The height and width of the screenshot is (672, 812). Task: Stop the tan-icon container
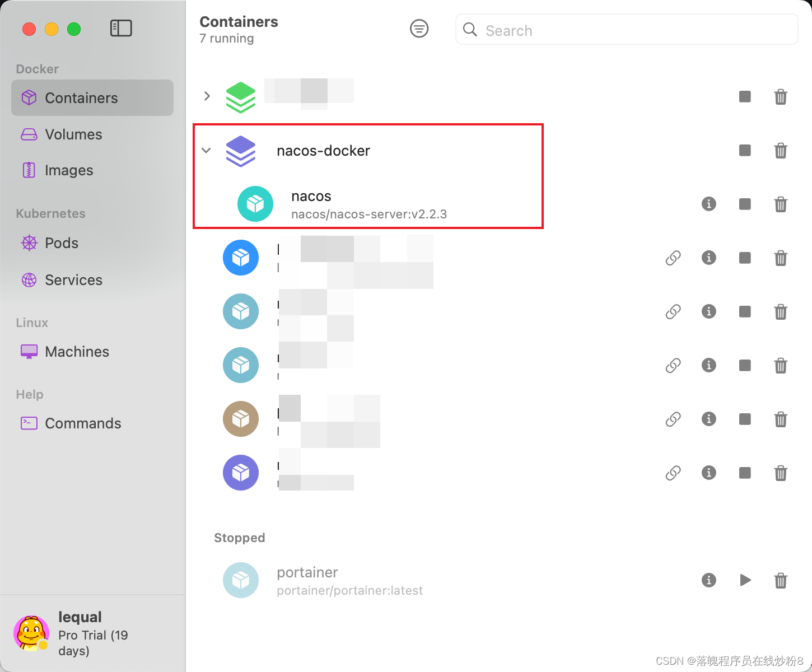[x=745, y=419]
